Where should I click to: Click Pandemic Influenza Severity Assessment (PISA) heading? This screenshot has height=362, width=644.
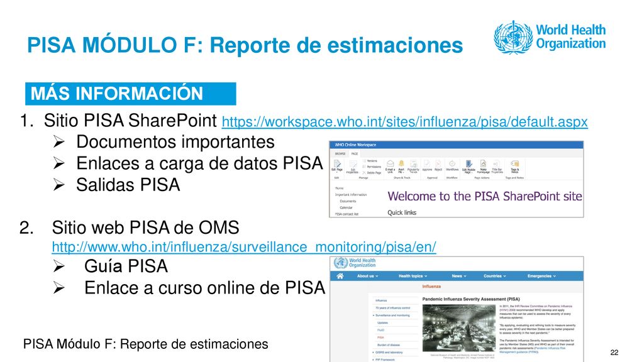(471, 299)
